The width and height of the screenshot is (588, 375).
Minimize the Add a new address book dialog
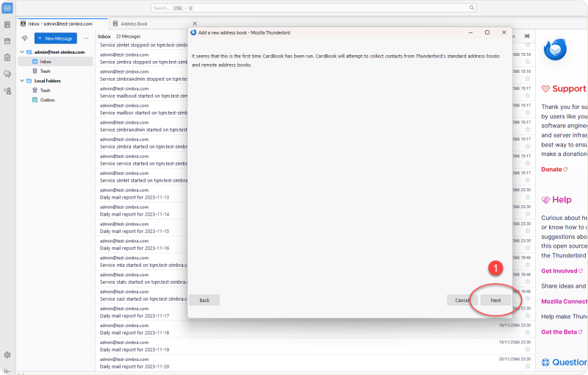click(470, 32)
